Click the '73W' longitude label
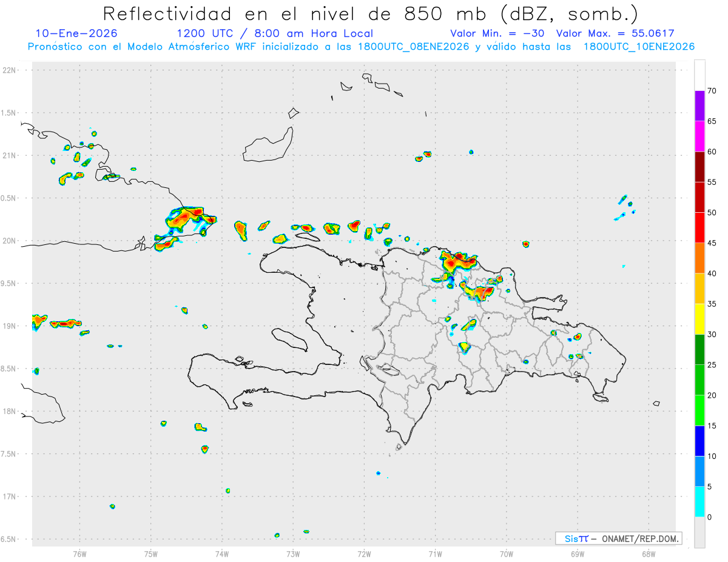Image resolution: width=728 pixels, height=562 pixels. (293, 554)
